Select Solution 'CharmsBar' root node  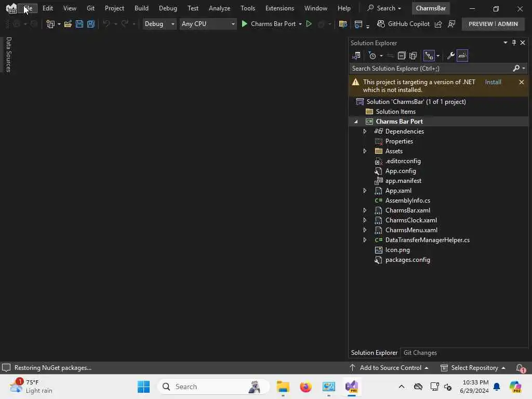click(416, 102)
